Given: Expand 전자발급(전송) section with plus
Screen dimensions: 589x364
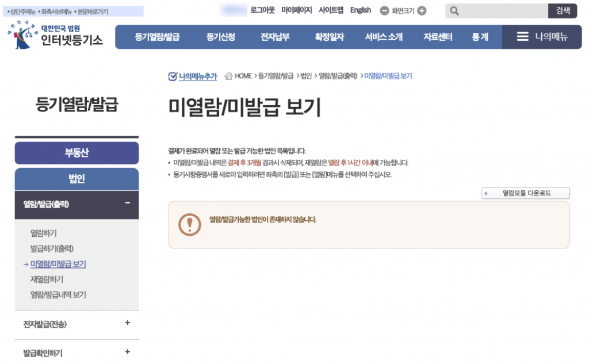Looking at the screenshot, I should tap(128, 323).
